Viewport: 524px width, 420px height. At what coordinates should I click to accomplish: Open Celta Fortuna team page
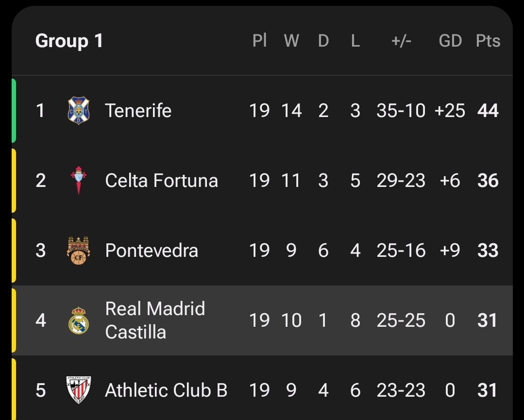point(161,181)
